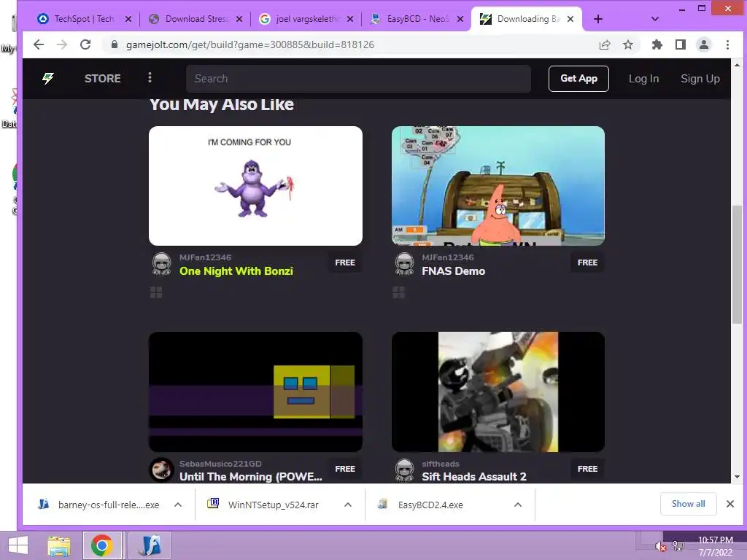The height and width of the screenshot is (560, 747).
Task: Open the Chrome profile avatar
Action: (704, 44)
